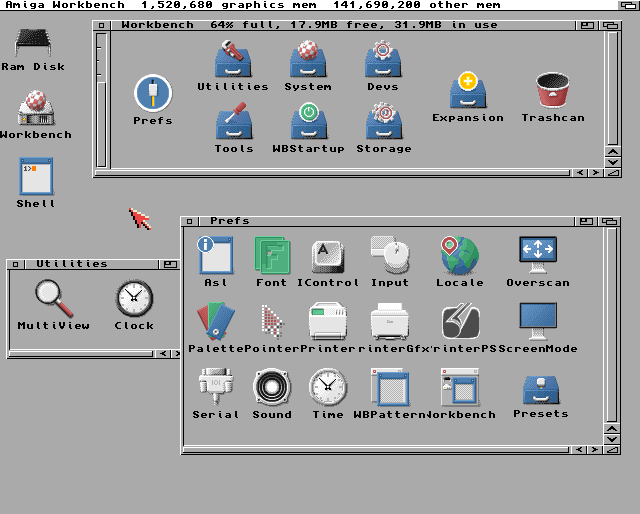
Task: Open the WBStartup drawer
Action: (308, 123)
